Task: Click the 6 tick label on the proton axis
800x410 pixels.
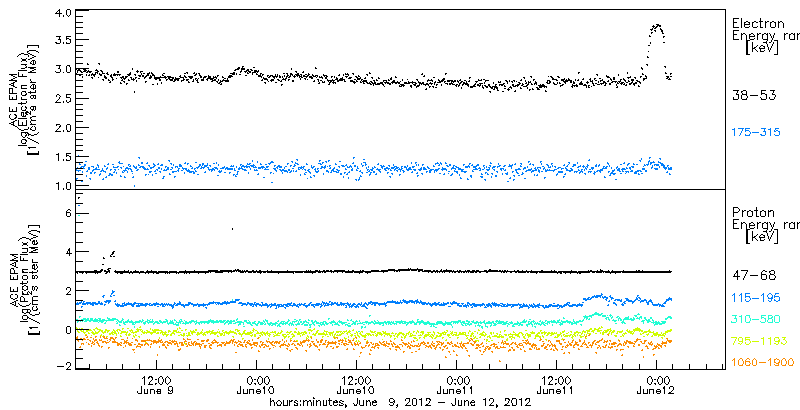Action: click(68, 213)
